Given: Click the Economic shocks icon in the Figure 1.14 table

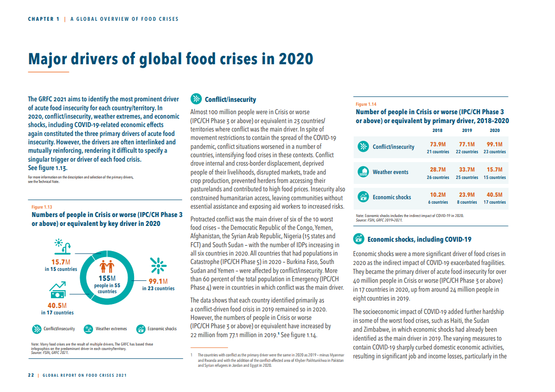Looking at the screenshot, I should (x=364, y=197).
